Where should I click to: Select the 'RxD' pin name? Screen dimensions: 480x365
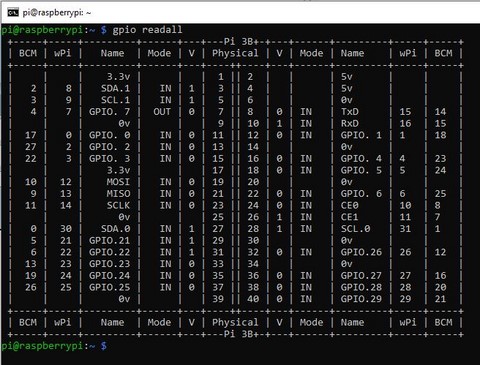[350, 123]
